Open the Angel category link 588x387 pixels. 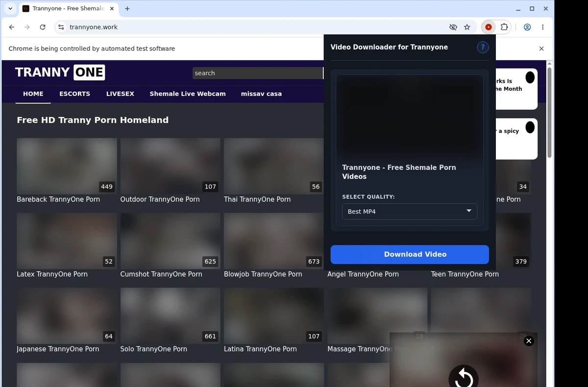363,274
